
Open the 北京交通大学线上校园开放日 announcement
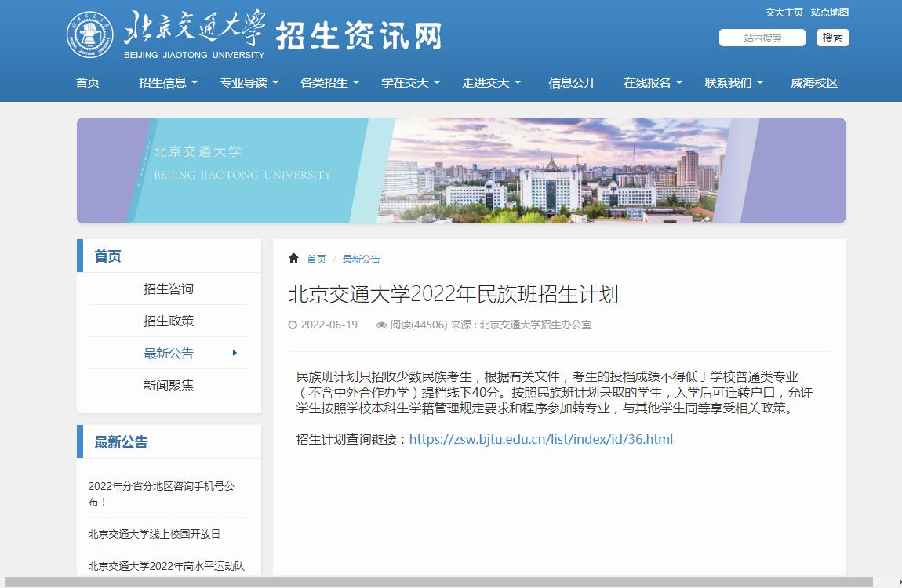click(x=155, y=534)
